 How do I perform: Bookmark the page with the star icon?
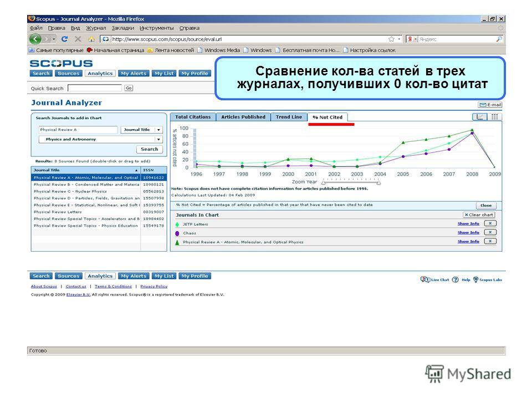(391, 39)
